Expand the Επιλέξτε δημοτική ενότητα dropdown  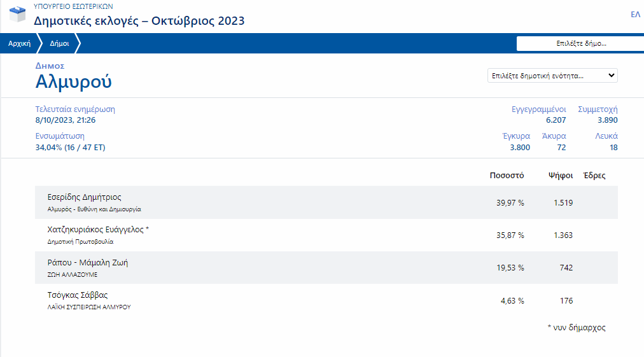[x=552, y=76]
